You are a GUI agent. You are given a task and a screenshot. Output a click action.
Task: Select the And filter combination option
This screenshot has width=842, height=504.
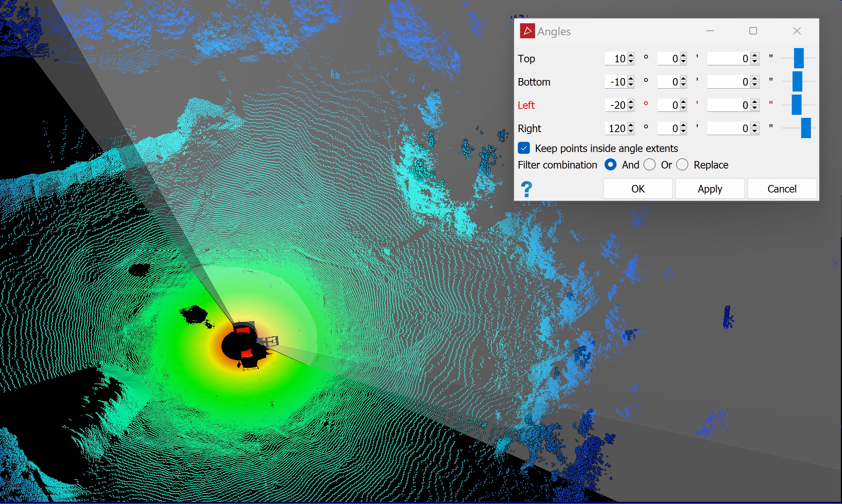click(x=610, y=165)
